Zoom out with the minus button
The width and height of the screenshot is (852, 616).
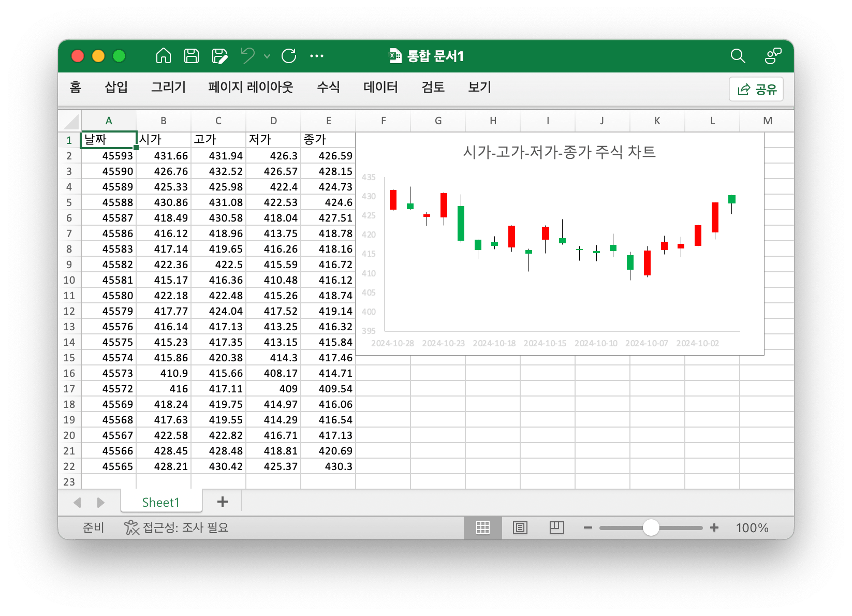(x=587, y=527)
